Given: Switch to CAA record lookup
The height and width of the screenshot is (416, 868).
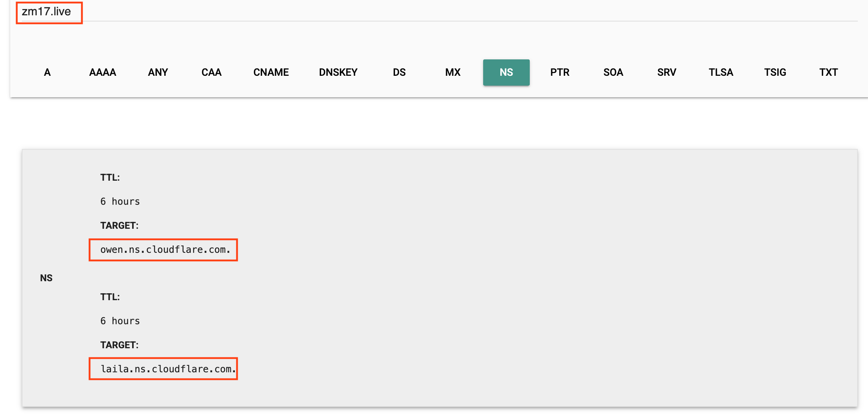Looking at the screenshot, I should point(211,72).
